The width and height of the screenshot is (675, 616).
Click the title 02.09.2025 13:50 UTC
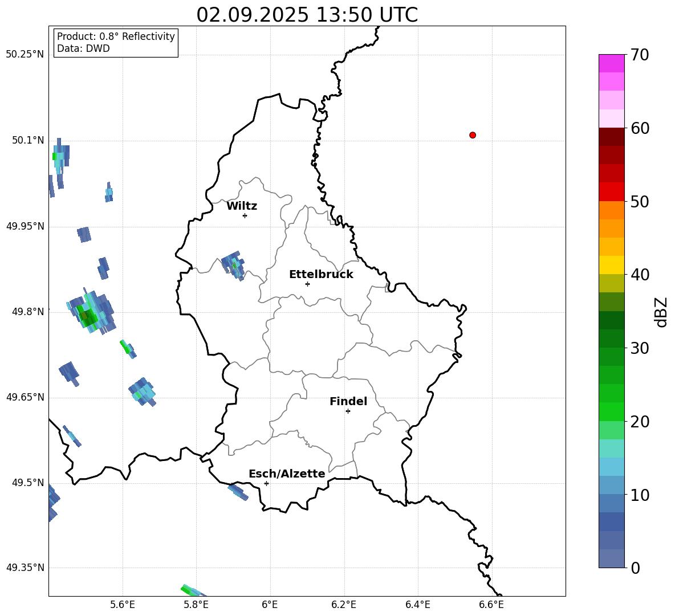(x=307, y=15)
